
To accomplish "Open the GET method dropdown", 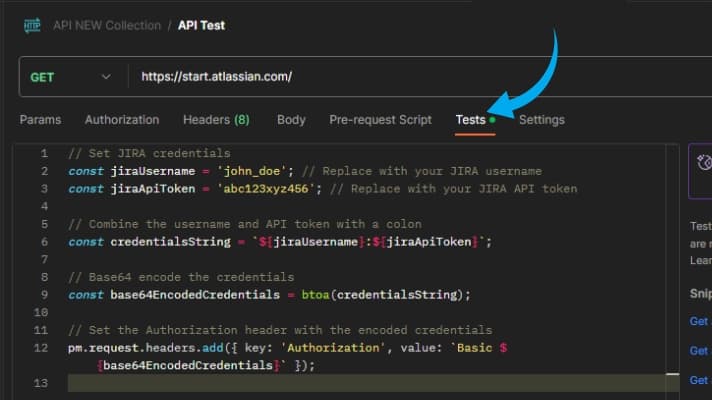I will pyautogui.click(x=70, y=77).
